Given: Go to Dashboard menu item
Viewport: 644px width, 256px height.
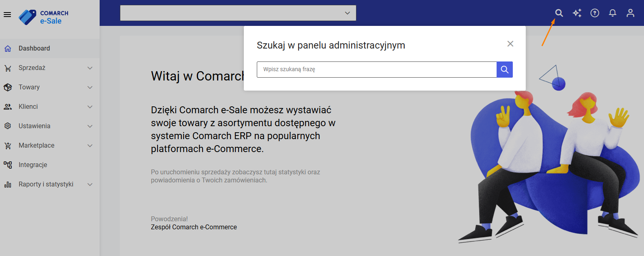Looking at the screenshot, I should (50, 49).
